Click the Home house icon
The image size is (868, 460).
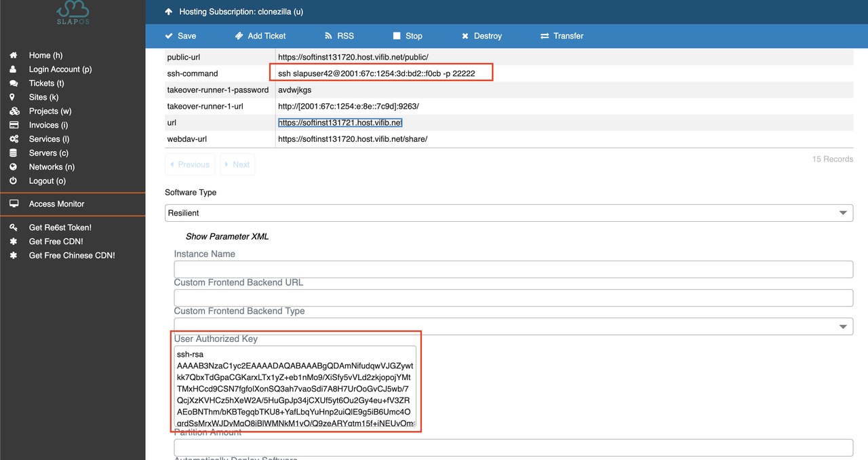14,55
